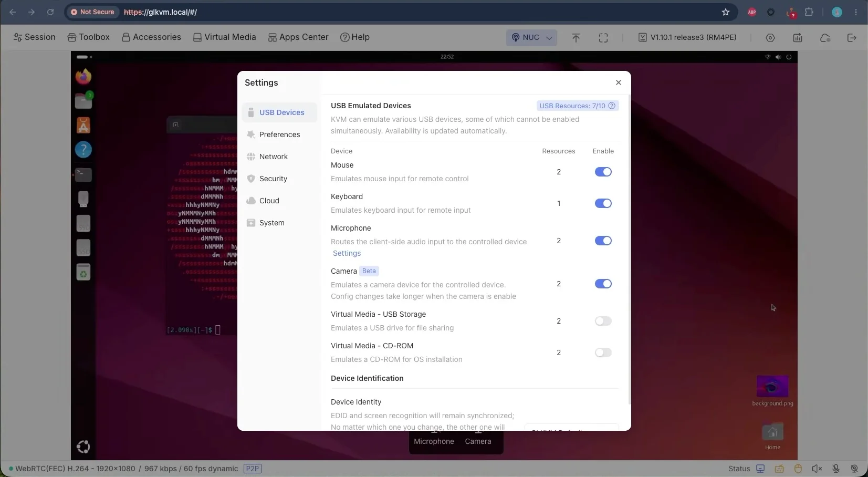Open Ubuntu Help from the dock
The image size is (868, 477).
point(83,150)
